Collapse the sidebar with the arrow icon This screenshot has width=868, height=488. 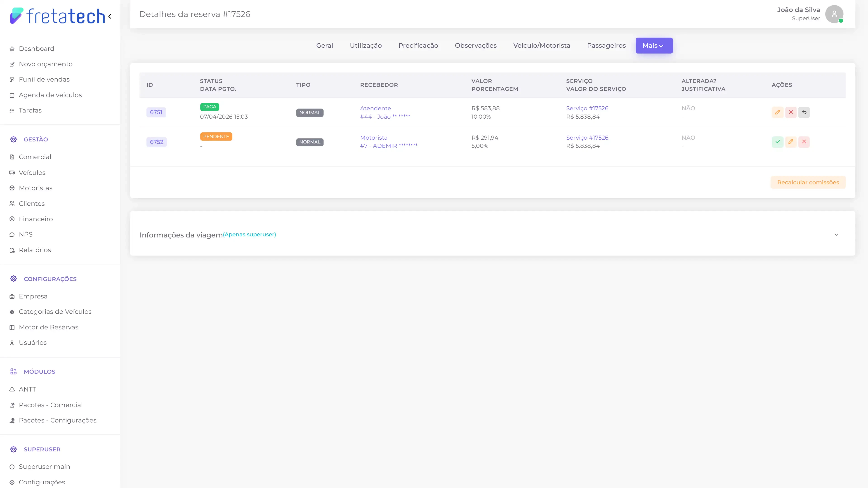109,16
